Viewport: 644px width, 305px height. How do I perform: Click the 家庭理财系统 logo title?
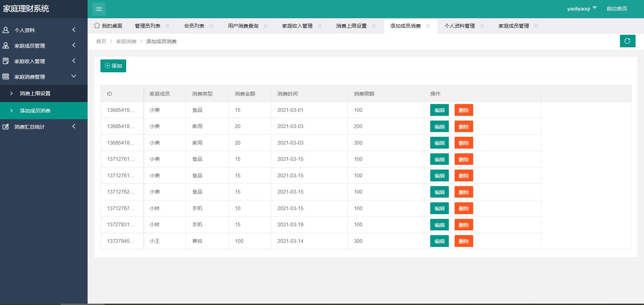[26, 8]
